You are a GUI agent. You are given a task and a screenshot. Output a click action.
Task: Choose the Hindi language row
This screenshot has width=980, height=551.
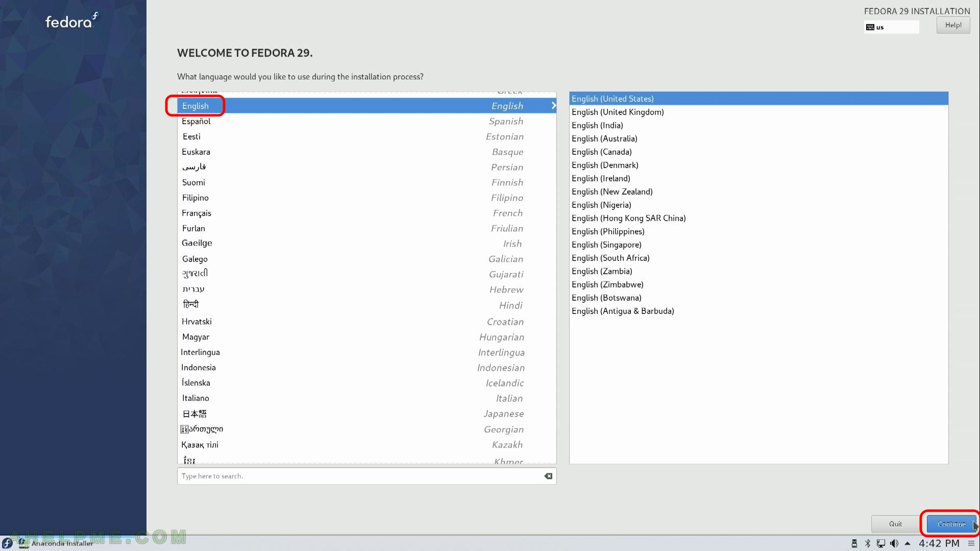pyautogui.click(x=366, y=305)
